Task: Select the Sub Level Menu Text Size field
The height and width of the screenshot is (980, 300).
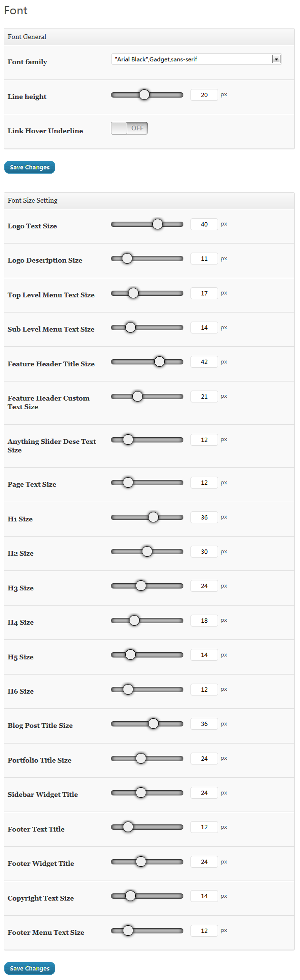Action: 204,327
